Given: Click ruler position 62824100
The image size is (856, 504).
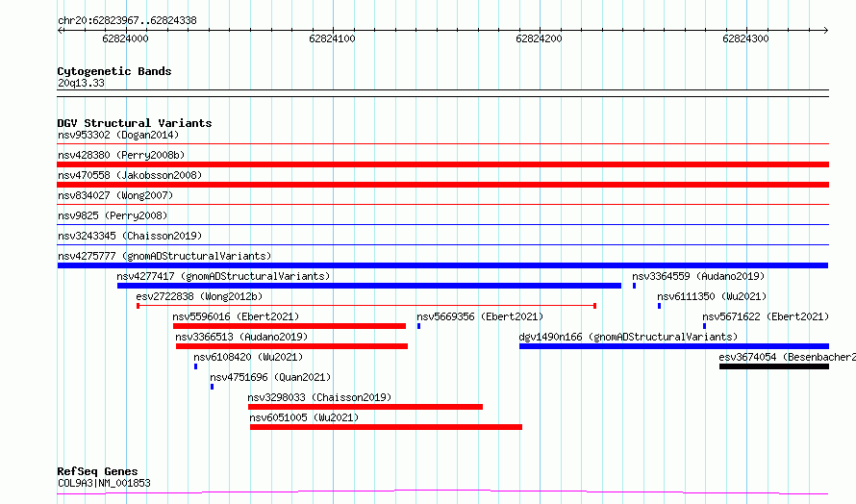Looking at the screenshot, I should (x=332, y=38).
